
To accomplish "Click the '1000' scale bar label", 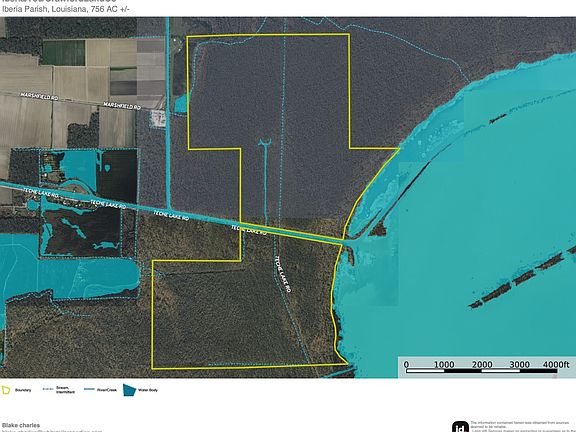I will coord(444,364).
